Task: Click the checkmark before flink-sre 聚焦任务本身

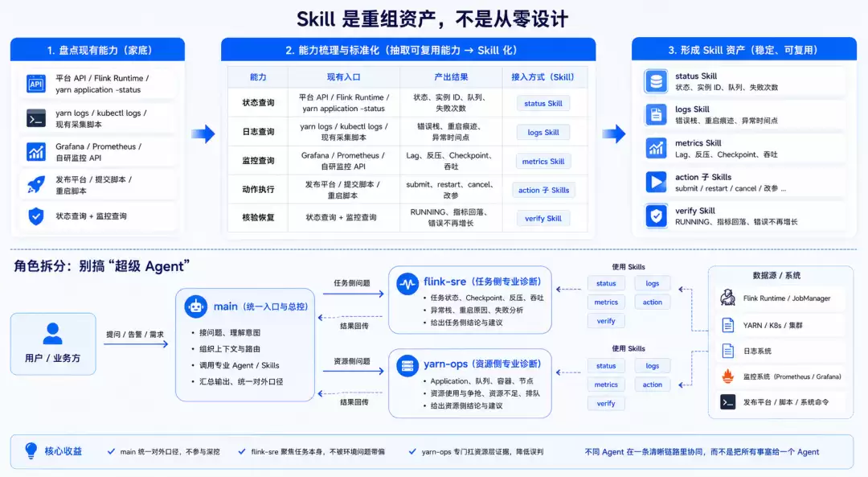Action: 242,451
